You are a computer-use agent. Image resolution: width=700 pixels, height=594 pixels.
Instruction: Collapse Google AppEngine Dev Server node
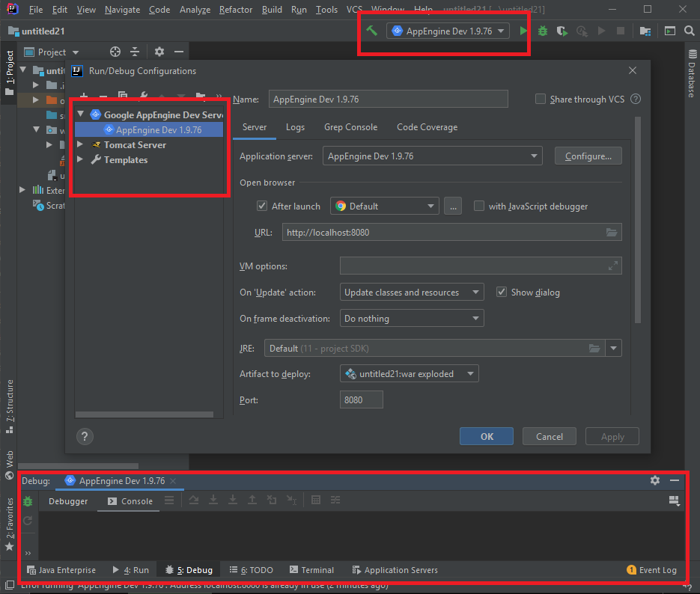[81, 114]
